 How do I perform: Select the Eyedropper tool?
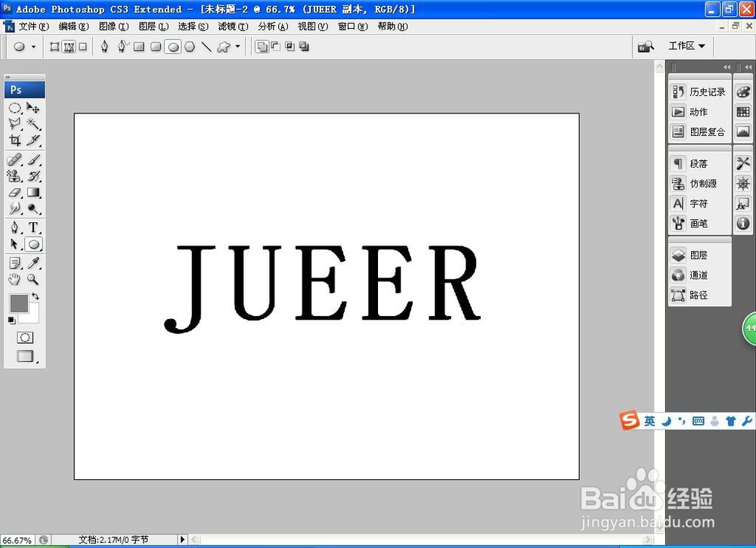33,263
